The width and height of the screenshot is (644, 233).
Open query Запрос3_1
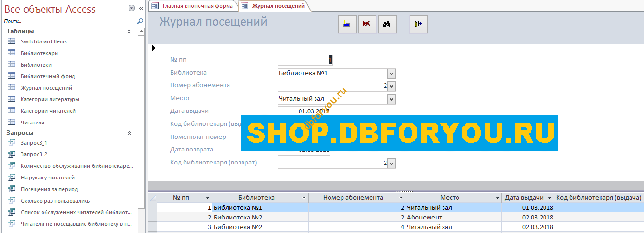coord(34,143)
